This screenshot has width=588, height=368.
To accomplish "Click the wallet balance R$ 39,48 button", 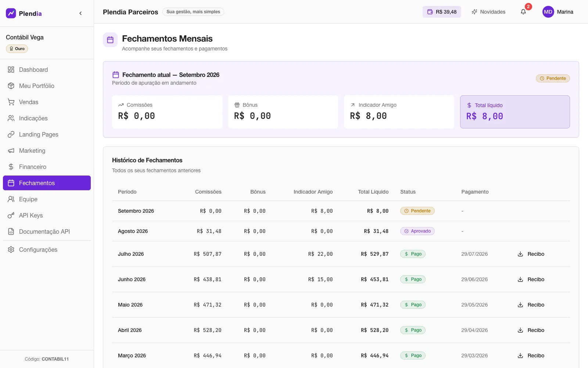I will 442,12.
